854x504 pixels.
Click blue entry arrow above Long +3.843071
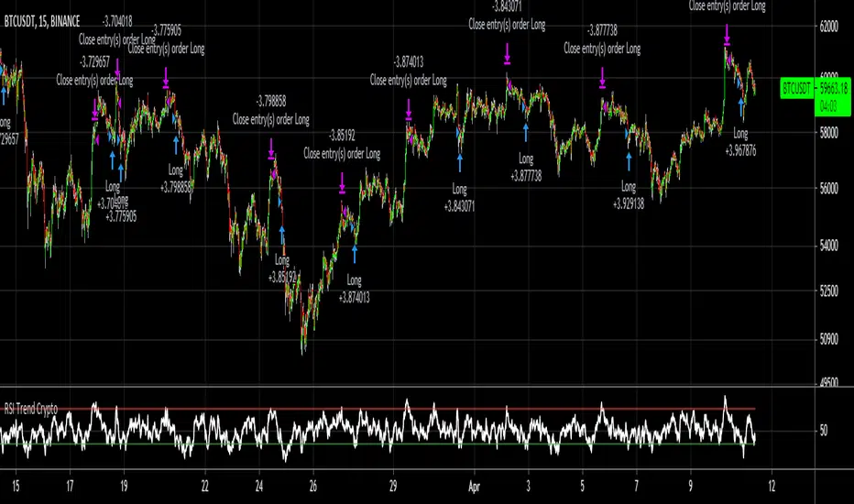click(x=460, y=163)
